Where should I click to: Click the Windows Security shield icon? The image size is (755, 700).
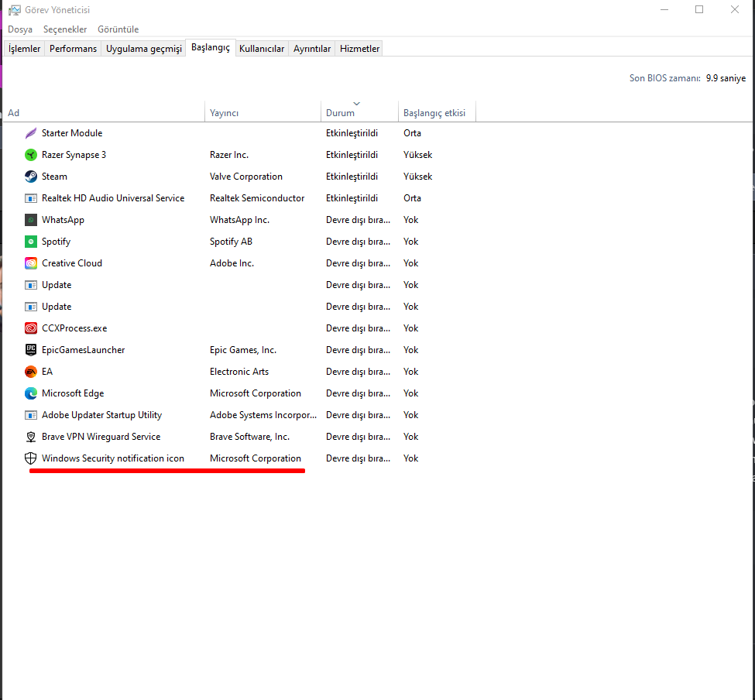click(x=31, y=458)
